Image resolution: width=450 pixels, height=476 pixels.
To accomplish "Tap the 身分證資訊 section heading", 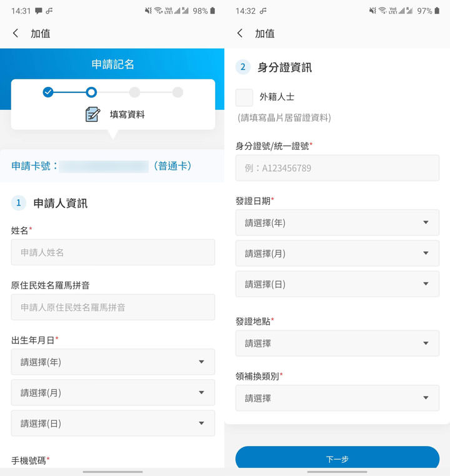I will (x=285, y=67).
